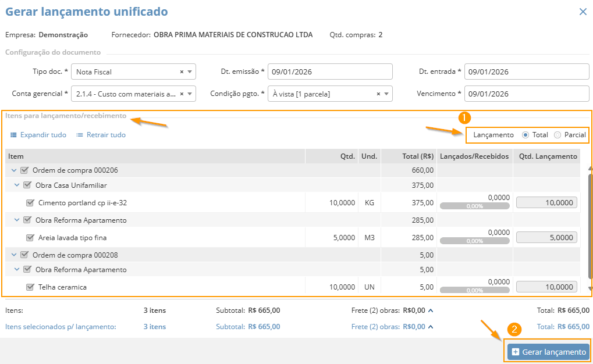This screenshot has height=364, width=593.
Task: Expand Frete details in the Itens row
Action: coord(431,311)
